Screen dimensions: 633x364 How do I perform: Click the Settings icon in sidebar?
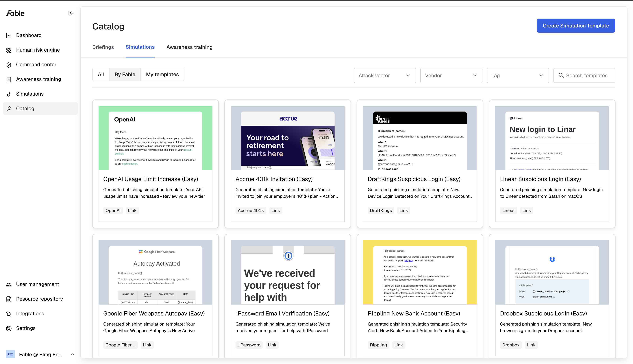9,328
